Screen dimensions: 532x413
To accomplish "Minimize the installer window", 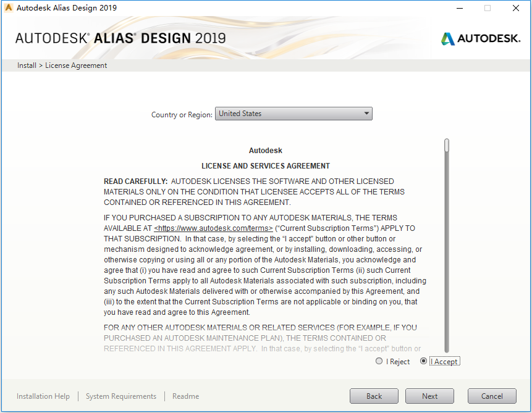I will pos(460,8).
